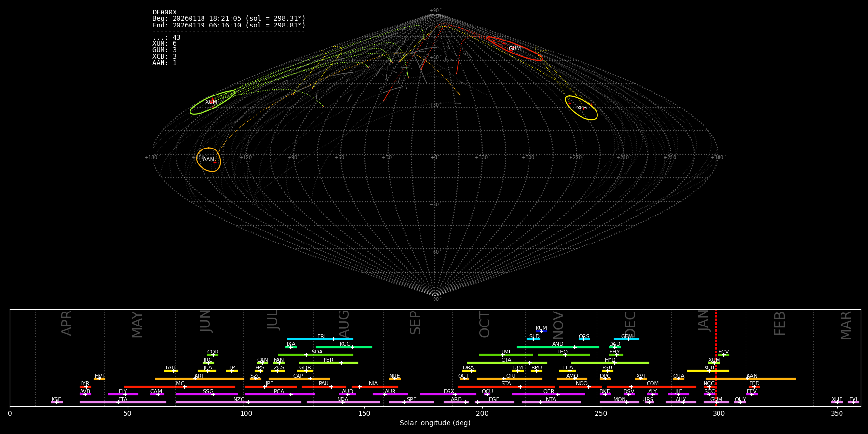The image size is (868, 434).
Task: Click the orange ORI shower bar
Action: tap(510, 379)
